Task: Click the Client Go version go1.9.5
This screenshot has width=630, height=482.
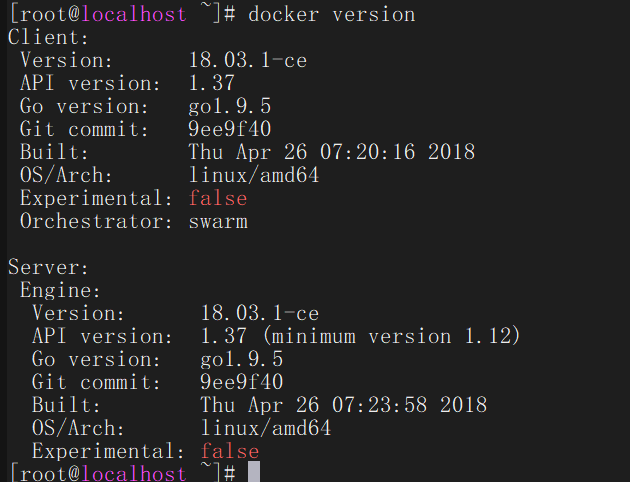Action: pos(229,107)
